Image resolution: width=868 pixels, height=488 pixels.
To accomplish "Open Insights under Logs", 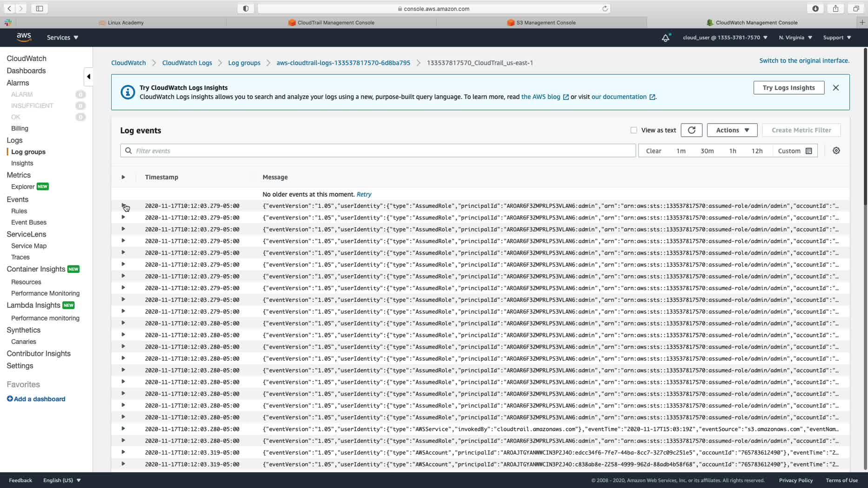I will (22, 163).
